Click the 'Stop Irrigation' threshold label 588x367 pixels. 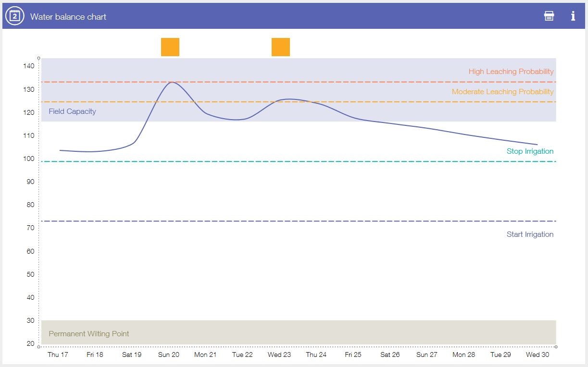530,151
